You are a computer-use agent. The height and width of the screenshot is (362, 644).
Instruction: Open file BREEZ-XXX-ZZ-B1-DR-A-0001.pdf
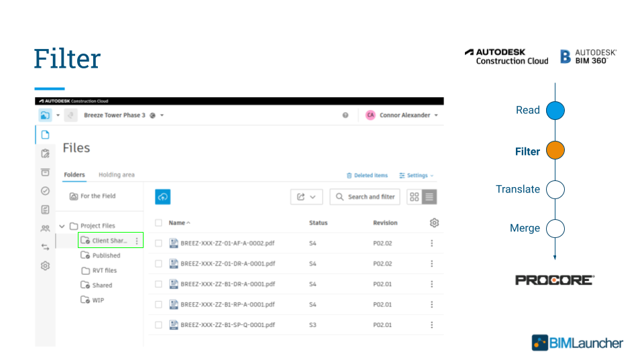(228, 284)
